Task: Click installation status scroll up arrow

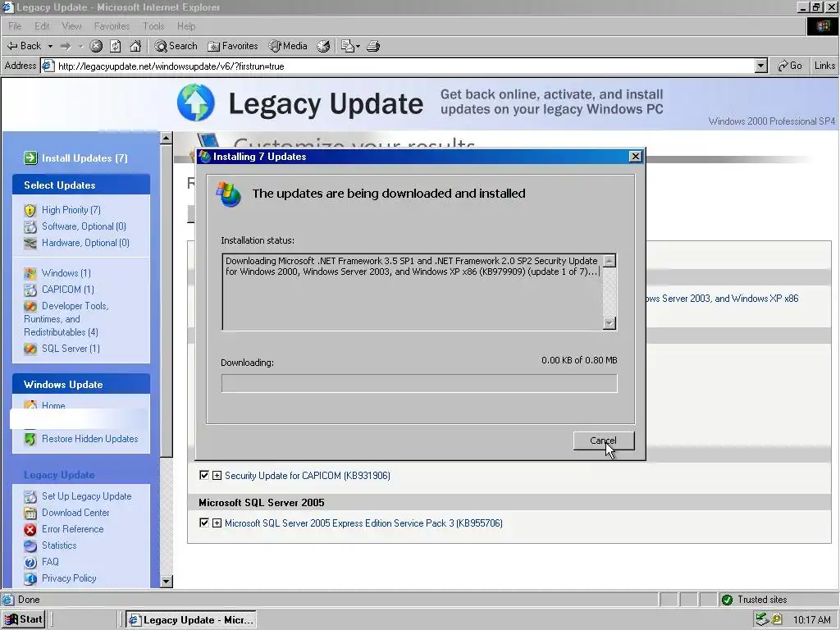Action: click(609, 261)
